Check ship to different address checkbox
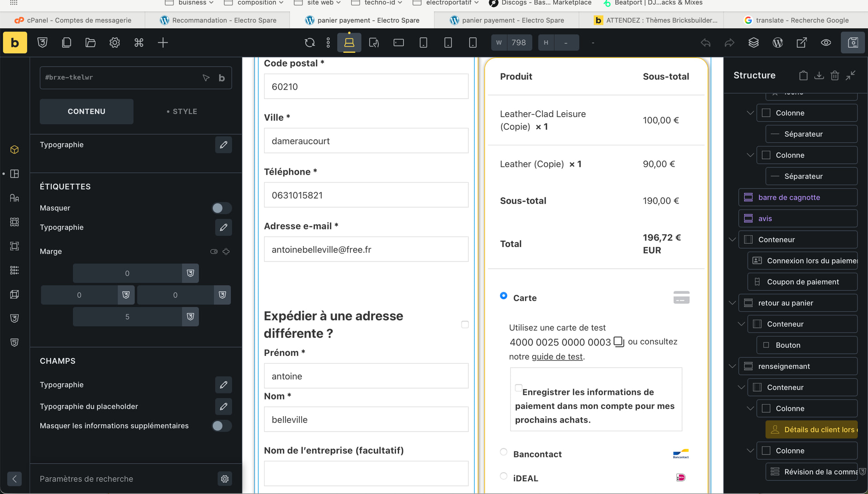Screen dimensions: 868x494 [465, 324]
